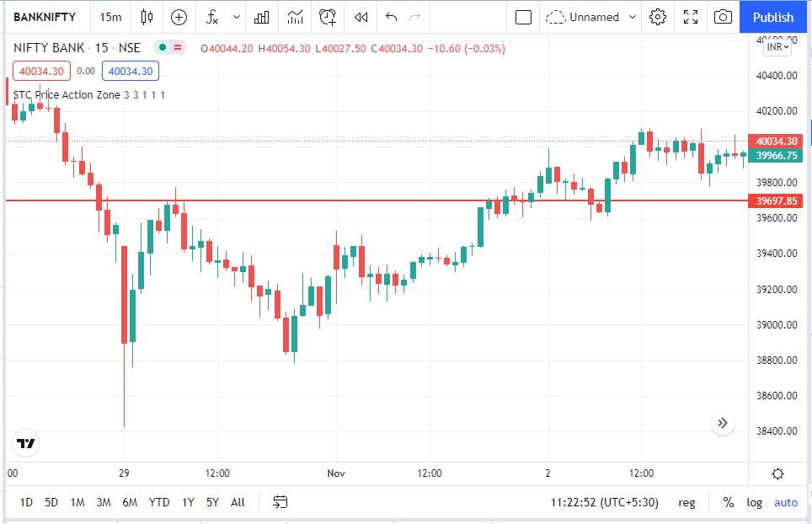The image size is (812, 524).
Task: Open the candlestick chart type selector
Action: (x=147, y=17)
